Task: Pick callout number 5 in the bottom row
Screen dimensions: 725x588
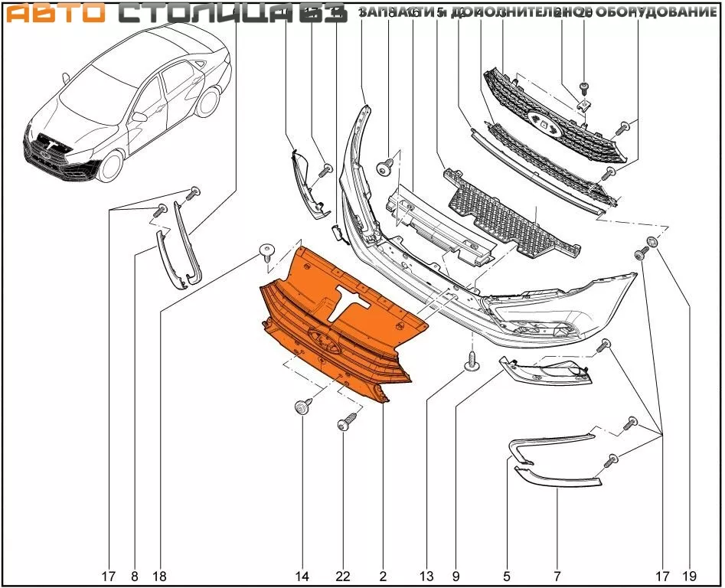Action: tap(507, 576)
